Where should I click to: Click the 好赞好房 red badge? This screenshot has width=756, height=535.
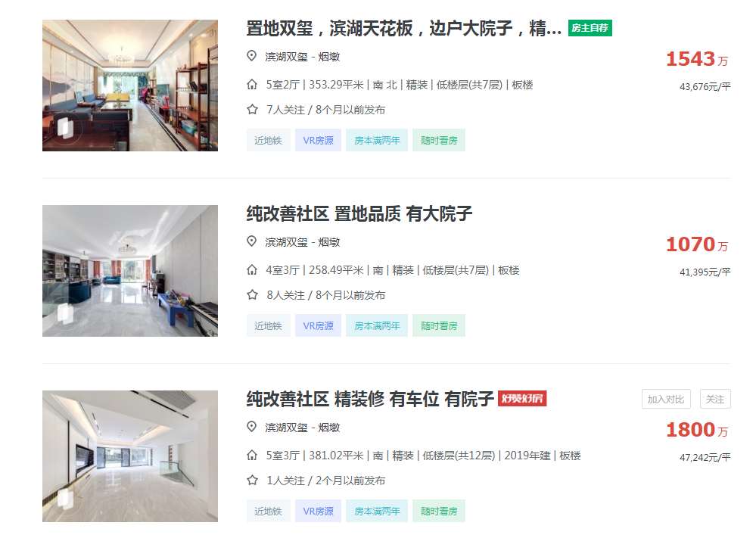pos(522,399)
